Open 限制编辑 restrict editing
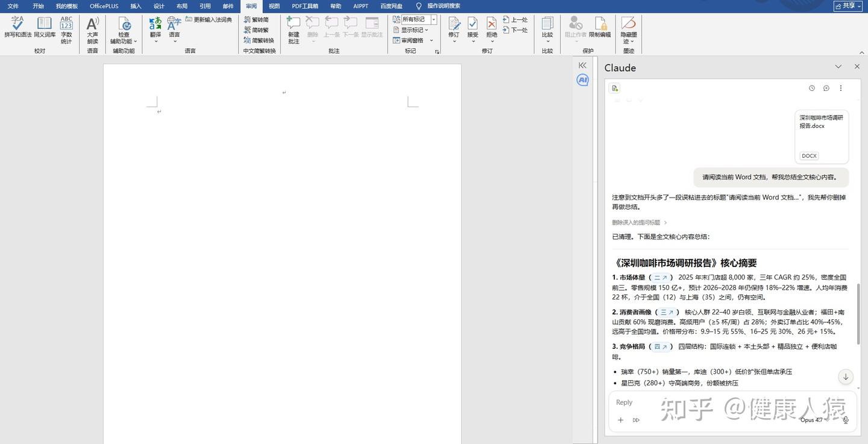868x444 pixels. tap(600, 28)
